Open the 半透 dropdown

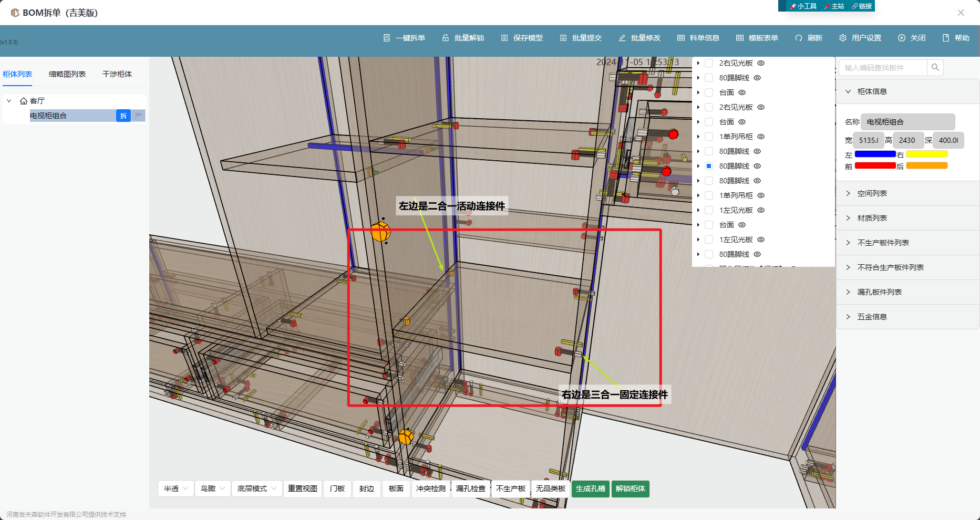pos(176,488)
